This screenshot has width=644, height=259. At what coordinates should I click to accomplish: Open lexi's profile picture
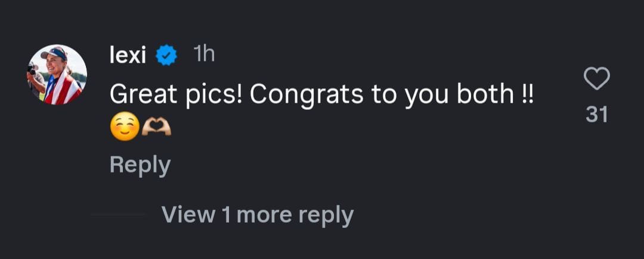tap(57, 75)
